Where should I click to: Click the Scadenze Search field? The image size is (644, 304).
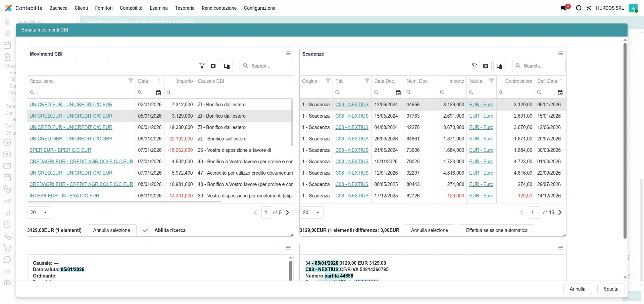(539, 66)
